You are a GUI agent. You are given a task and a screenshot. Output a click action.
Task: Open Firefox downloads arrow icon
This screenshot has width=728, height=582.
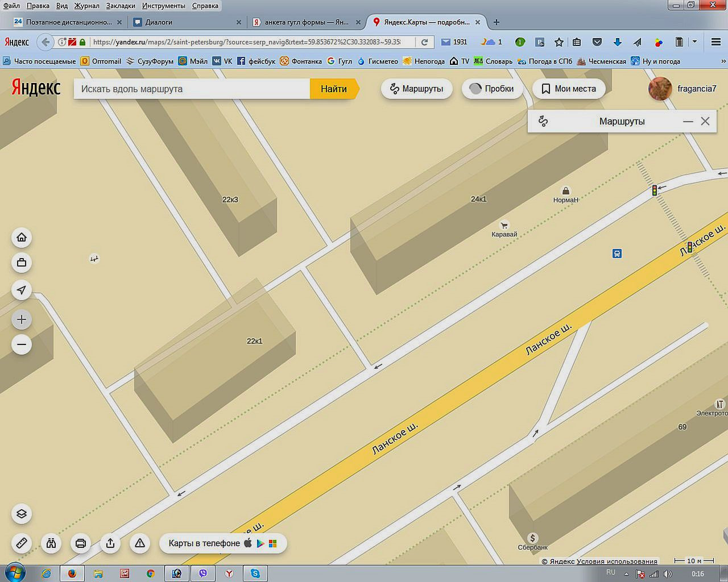point(618,42)
